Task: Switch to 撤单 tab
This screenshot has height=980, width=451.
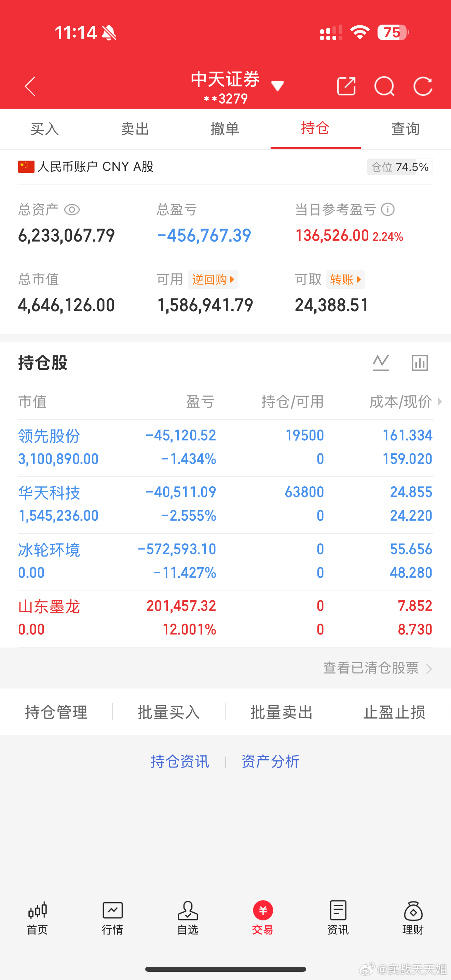Action: point(225,129)
